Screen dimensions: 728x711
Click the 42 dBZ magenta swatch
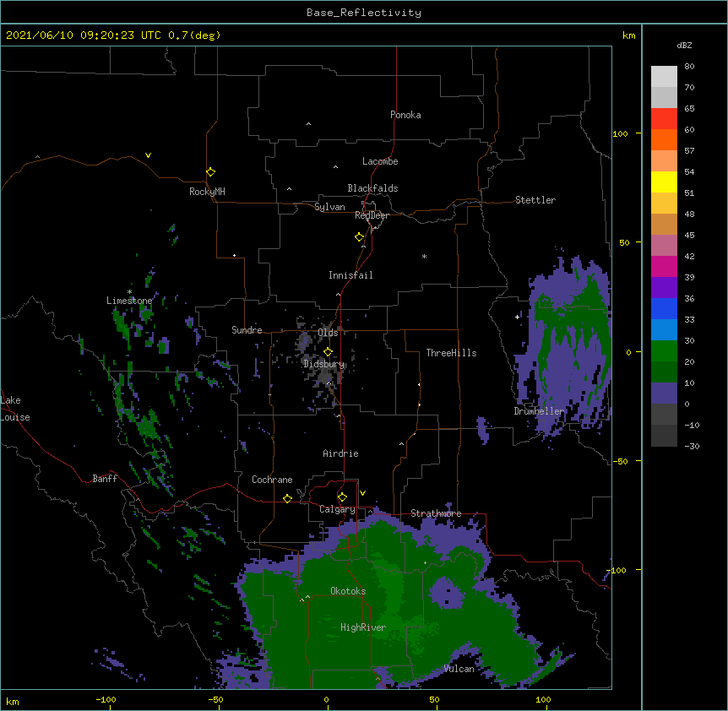[x=664, y=266]
